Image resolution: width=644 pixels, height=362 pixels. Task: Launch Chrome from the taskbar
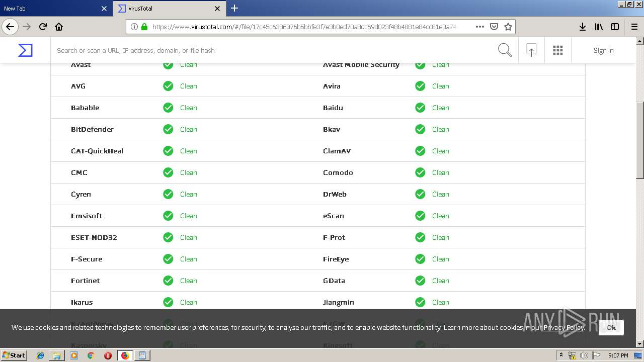click(91, 355)
